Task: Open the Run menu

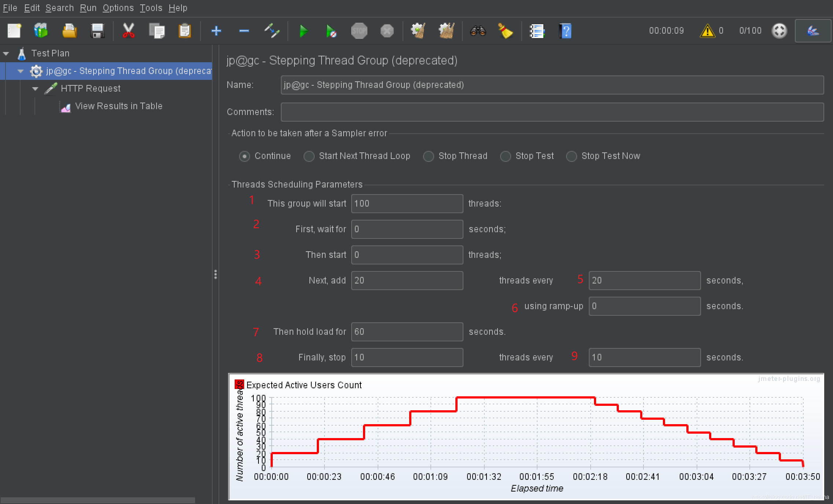Action: click(x=88, y=8)
